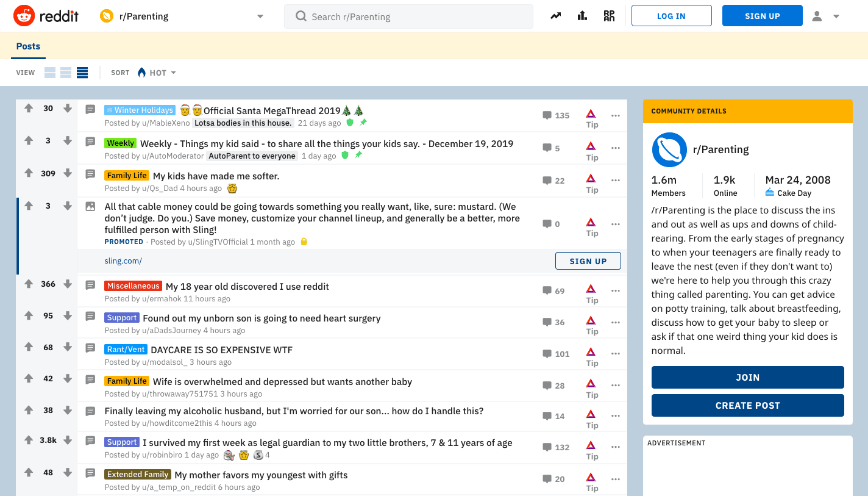This screenshot has height=496, width=868.
Task: Focus the Search r/Parenting field
Action: [408, 16]
